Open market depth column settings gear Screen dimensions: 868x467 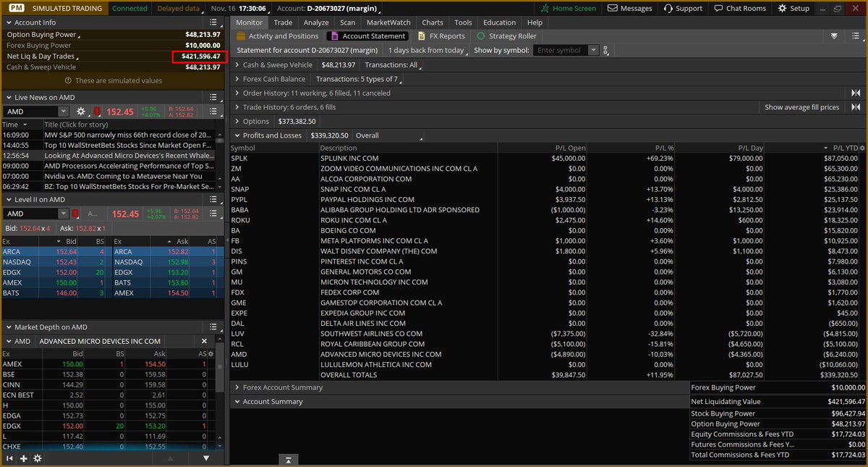211,353
